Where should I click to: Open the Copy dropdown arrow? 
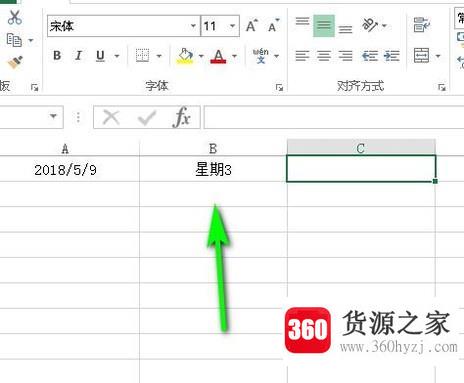31,41
